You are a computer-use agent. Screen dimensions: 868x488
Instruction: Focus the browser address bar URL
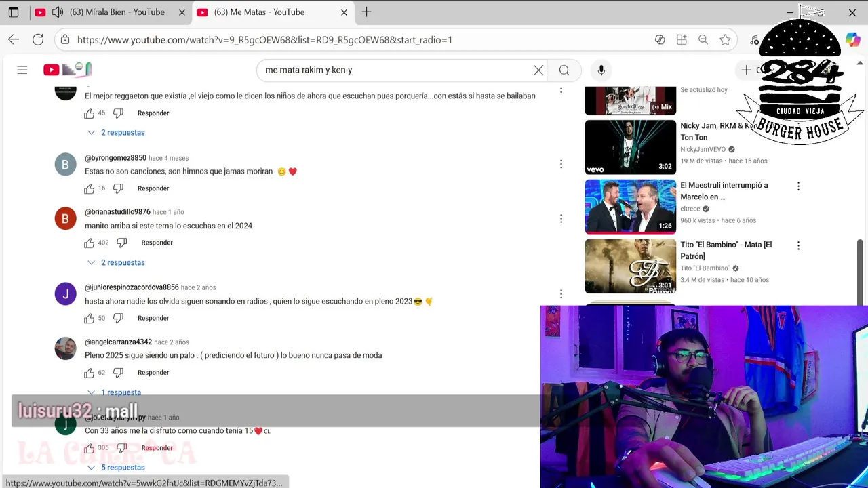(x=264, y=40)
